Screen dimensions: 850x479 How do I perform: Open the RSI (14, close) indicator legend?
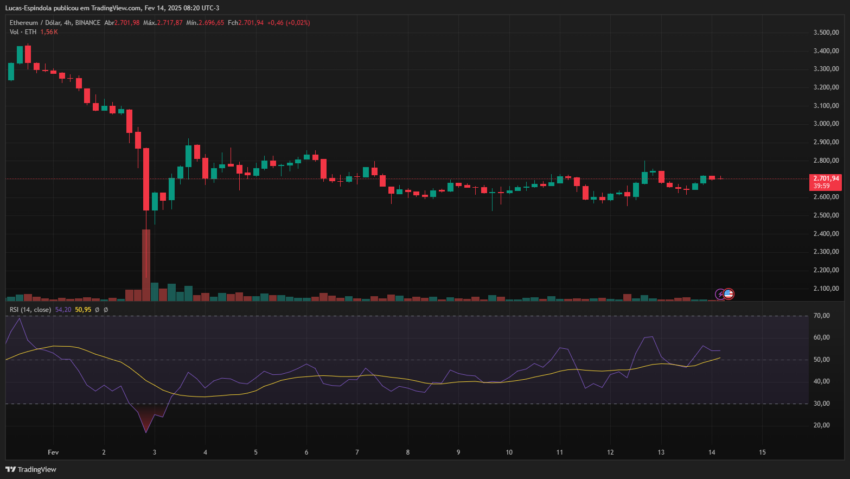tap(30, 310)
